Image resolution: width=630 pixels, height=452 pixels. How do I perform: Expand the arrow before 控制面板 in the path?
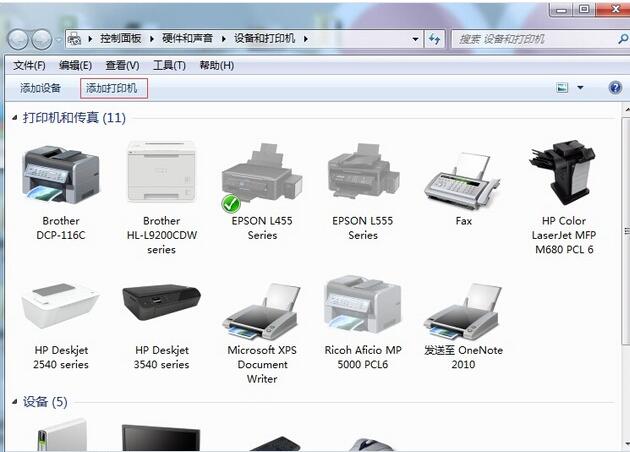click(90, 39)
